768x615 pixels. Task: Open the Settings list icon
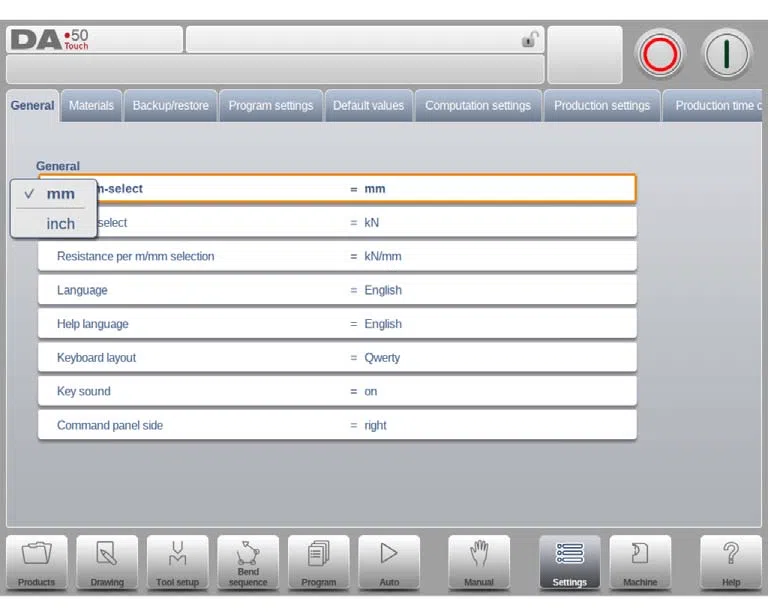coord(570,562)
